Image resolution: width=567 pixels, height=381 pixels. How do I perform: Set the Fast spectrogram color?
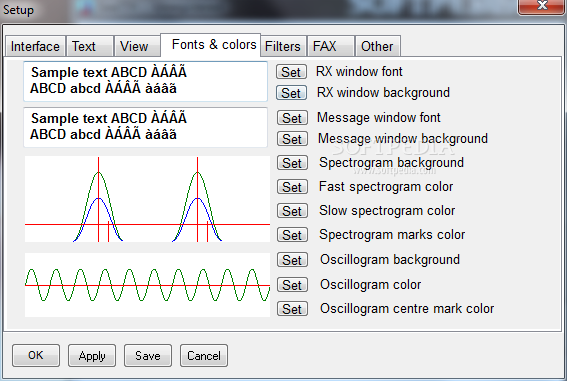click(x=292, y=187)
